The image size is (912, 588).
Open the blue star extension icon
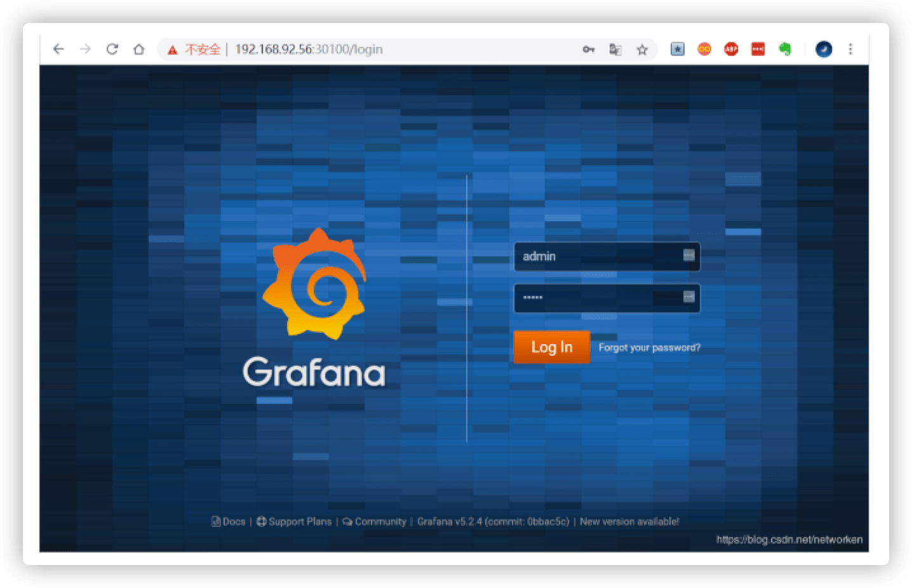[x=678, y=49]
